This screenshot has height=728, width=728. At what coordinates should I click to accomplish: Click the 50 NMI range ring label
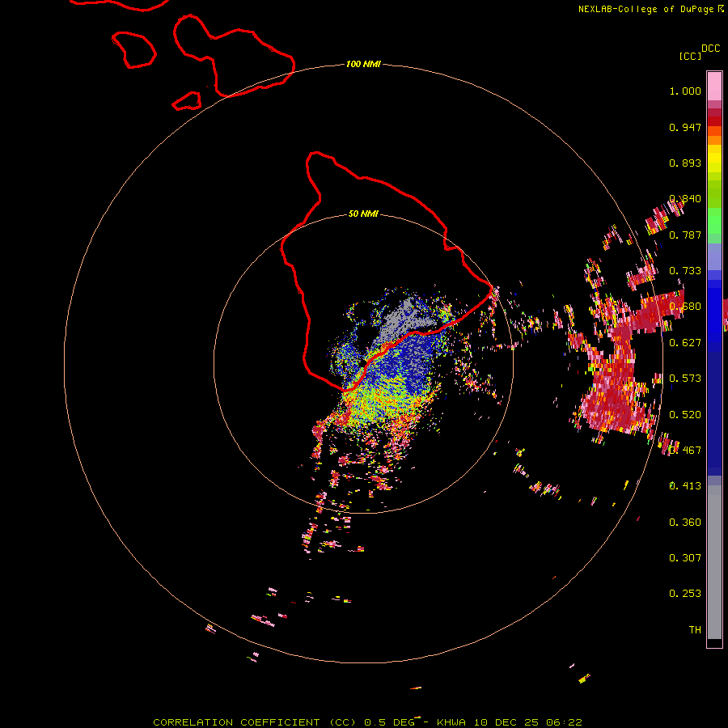tap(363, 214)
